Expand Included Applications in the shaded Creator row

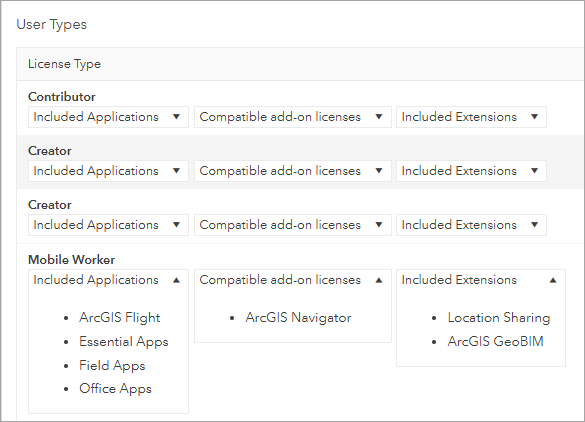[x=108, y=171]
